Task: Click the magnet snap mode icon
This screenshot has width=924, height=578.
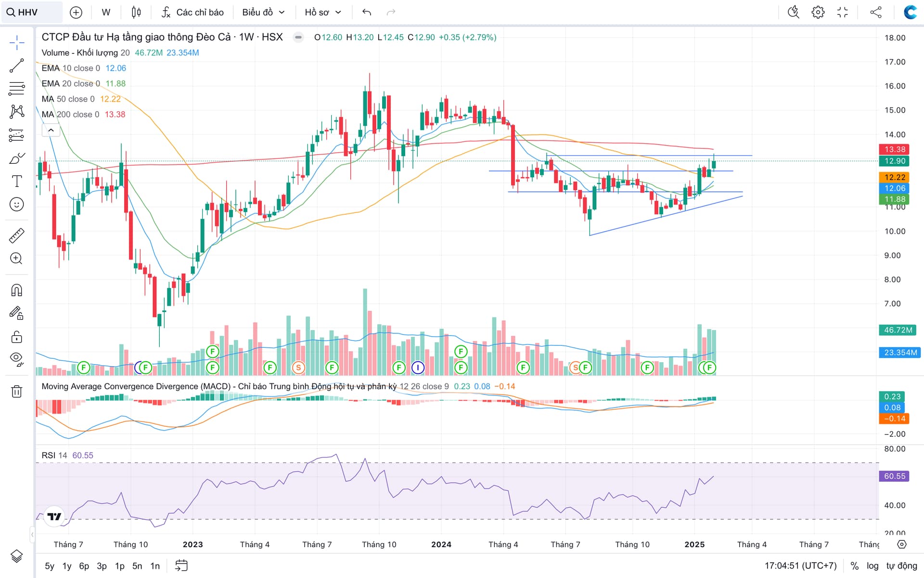Action: coord(16,290)
